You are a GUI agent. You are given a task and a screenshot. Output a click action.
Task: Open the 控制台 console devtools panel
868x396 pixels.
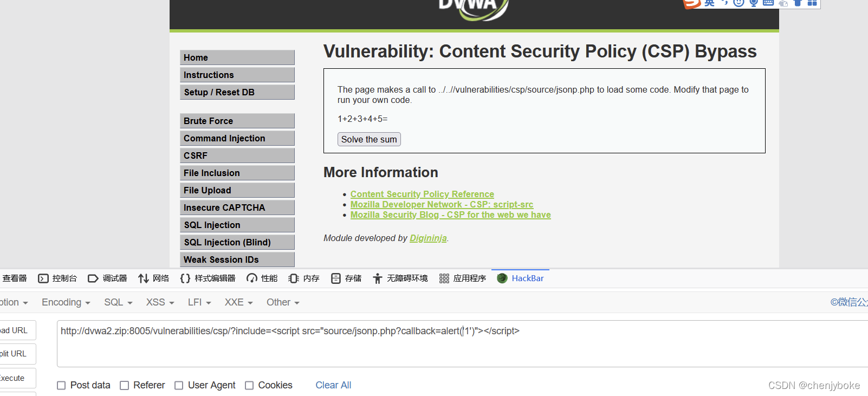[57, 278]
